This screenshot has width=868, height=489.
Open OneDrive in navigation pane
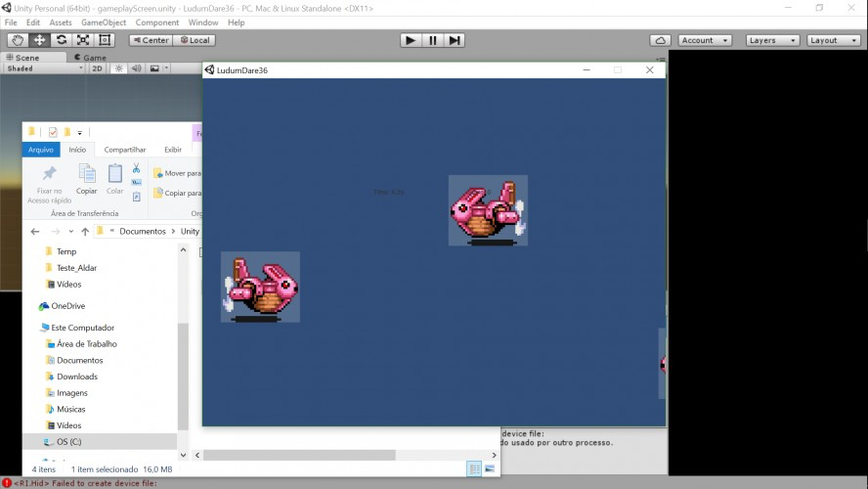click(67, 306)
